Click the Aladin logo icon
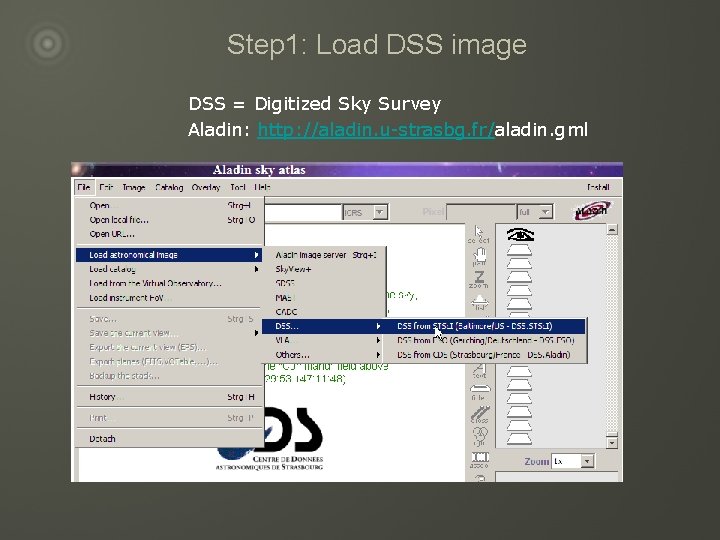 tap(592, 211)
